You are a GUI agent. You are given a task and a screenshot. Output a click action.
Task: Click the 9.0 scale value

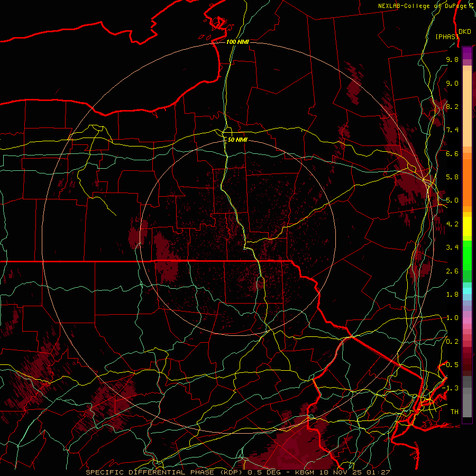(452, 83)
